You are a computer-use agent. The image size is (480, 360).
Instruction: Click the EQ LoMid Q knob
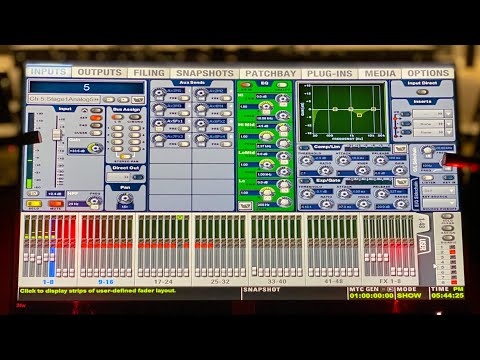(266, 163)
